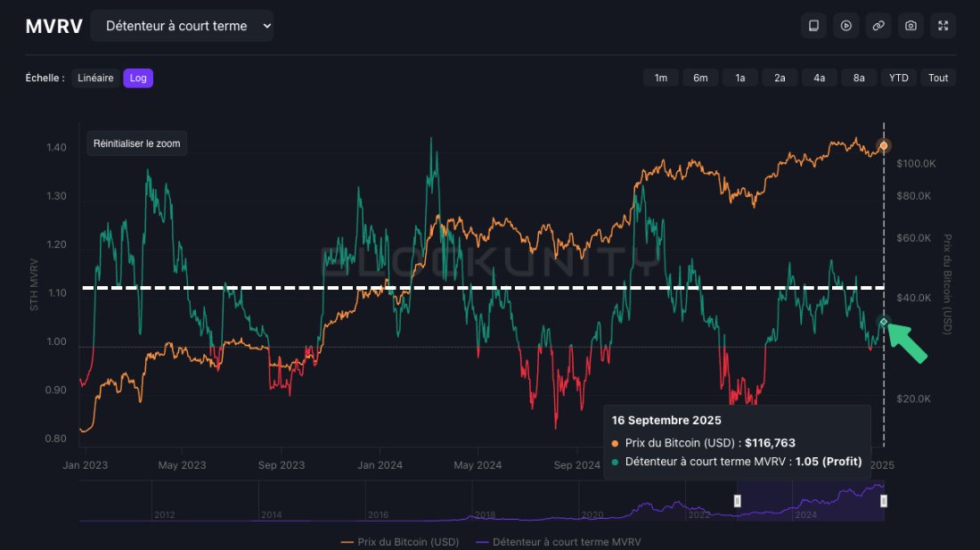Set time range to 6m
The image size is (980, 550).
click(x=700, y=78)
